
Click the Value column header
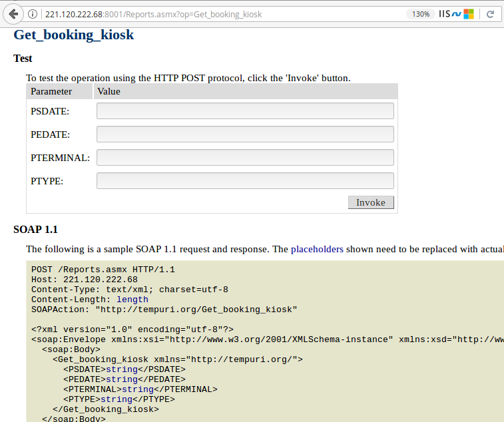109,92
